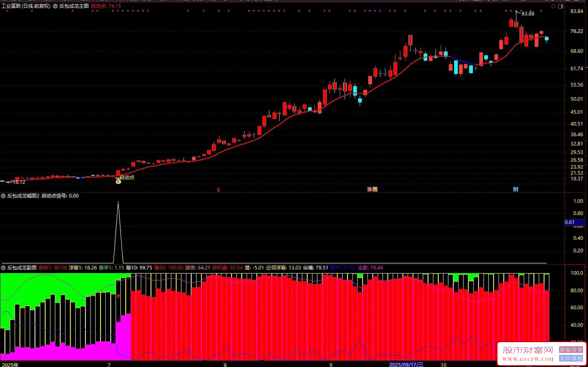Click the 启动点: 74.15 value label
588x367 pixels.
(x=106, y=6)
